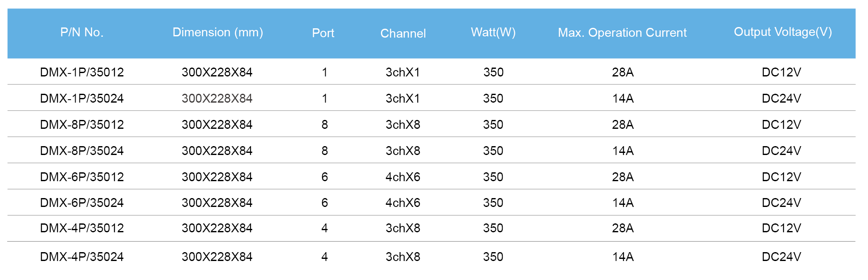The width and height of the screenshot is (868, 280).
Task: Select part number DMX-6P/35012
Action: click(82, 177)
